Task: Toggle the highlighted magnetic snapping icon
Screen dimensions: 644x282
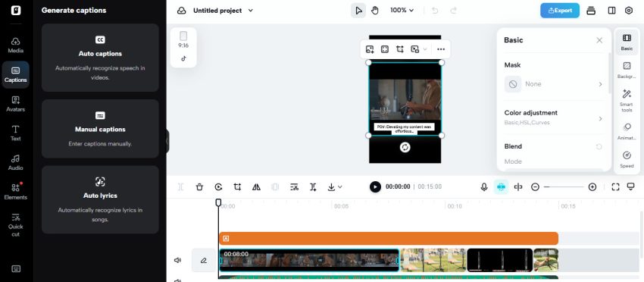Action: tap(501, 187)
